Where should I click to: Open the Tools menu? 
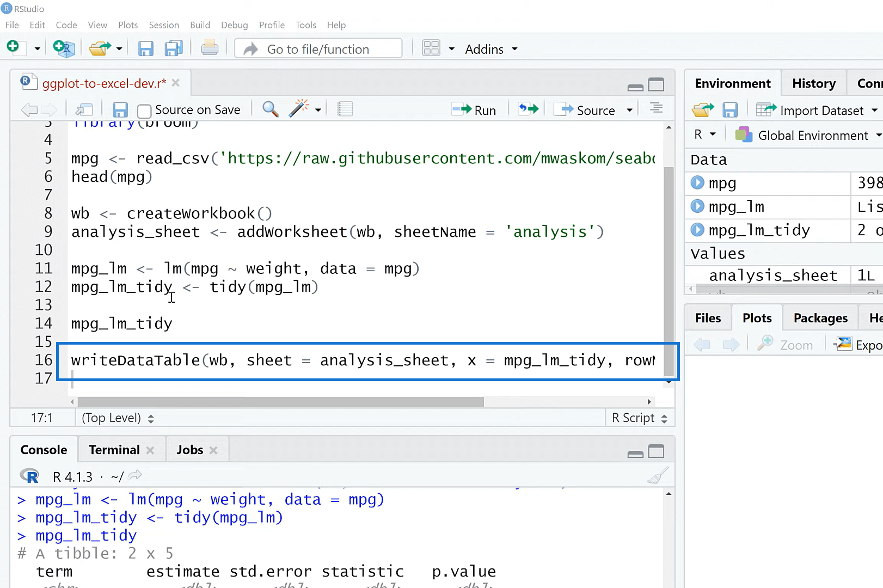306,25
